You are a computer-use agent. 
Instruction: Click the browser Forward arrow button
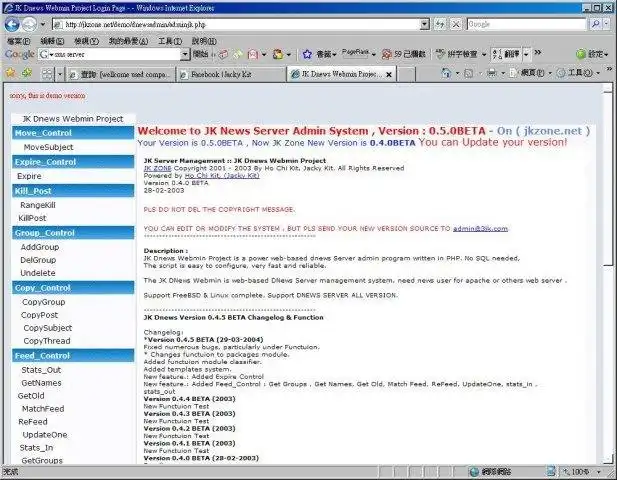[29, 24]
